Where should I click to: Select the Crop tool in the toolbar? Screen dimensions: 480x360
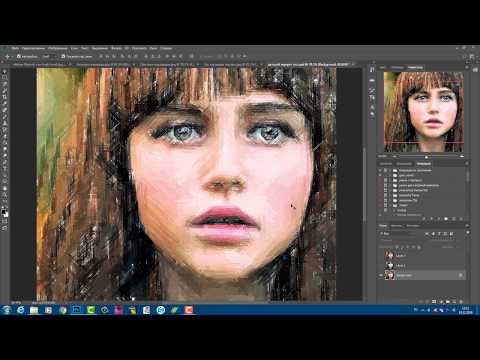[4, 97]
